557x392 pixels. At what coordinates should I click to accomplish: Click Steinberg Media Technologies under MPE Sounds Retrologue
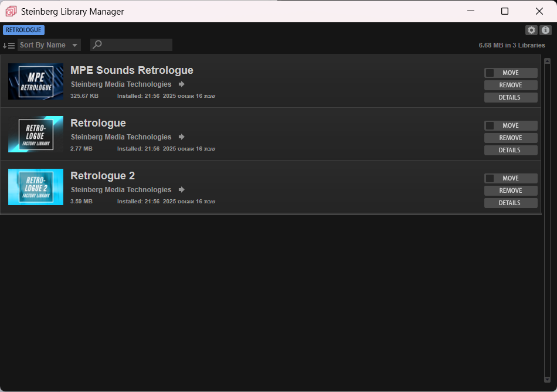[121, 84]
